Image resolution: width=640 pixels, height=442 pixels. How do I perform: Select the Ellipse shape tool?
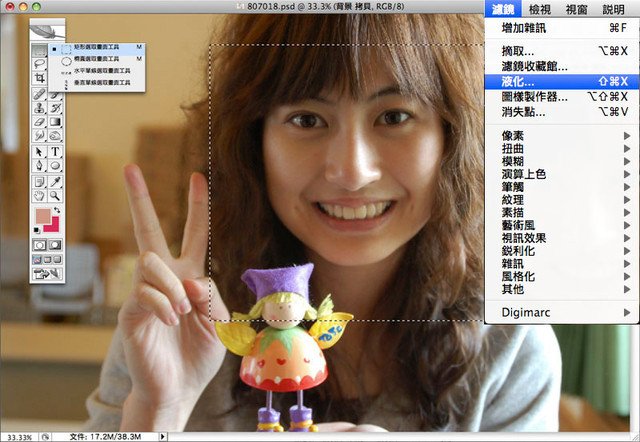[55, 165]
